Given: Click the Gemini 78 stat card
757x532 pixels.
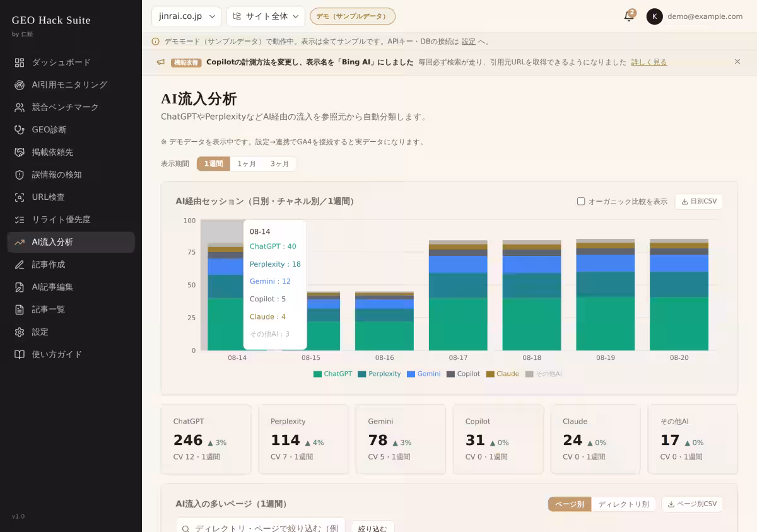Looking at the screenshot, I should (x=401, y=439).
